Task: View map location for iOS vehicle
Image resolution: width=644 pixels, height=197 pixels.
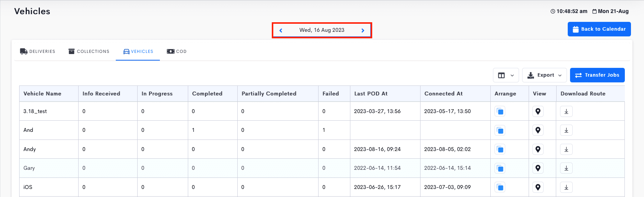Action: [538, 187]
